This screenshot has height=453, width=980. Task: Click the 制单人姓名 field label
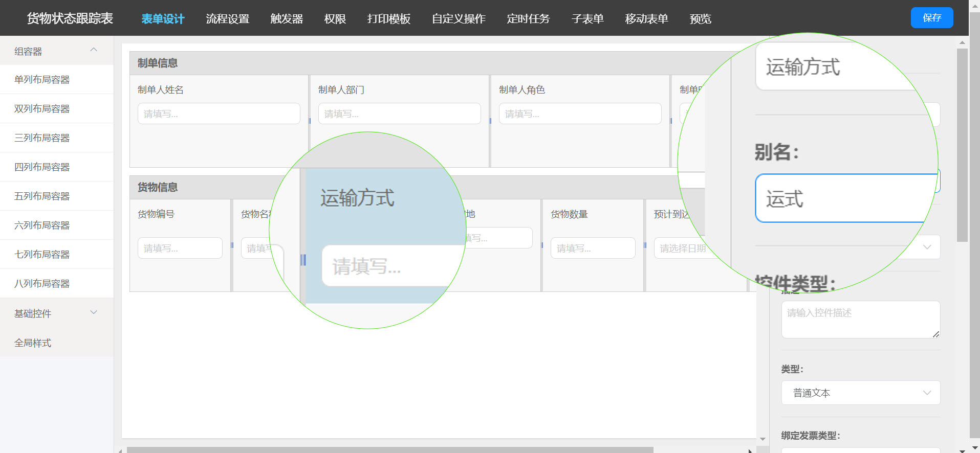tap(161, 90)
